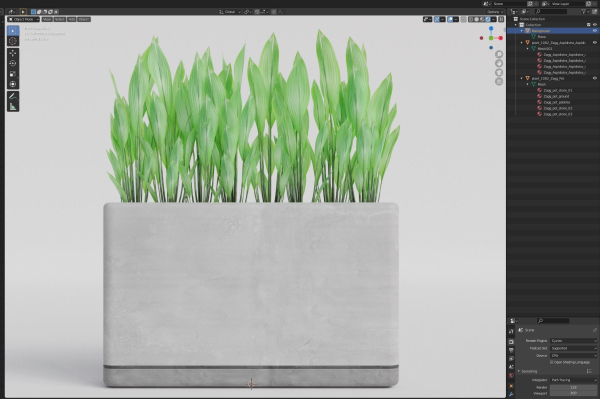
Task: Open the Render Engine Cycles dropdown
Action: tap(573, 340)
